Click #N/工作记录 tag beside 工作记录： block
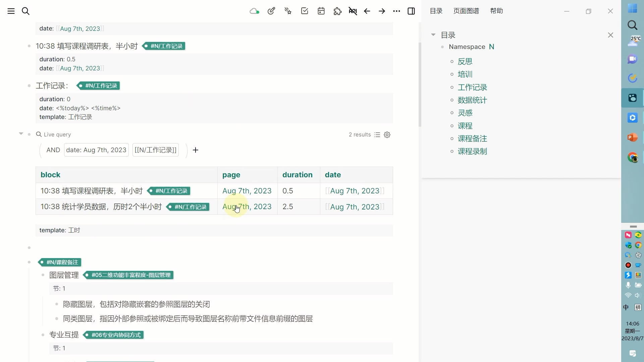 tap(98, 86)
